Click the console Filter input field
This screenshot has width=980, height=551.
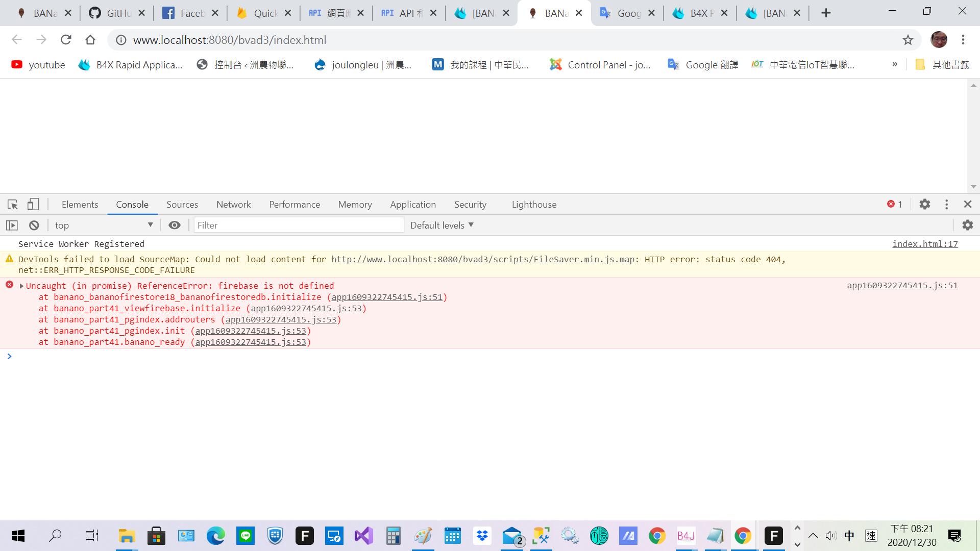299,225
